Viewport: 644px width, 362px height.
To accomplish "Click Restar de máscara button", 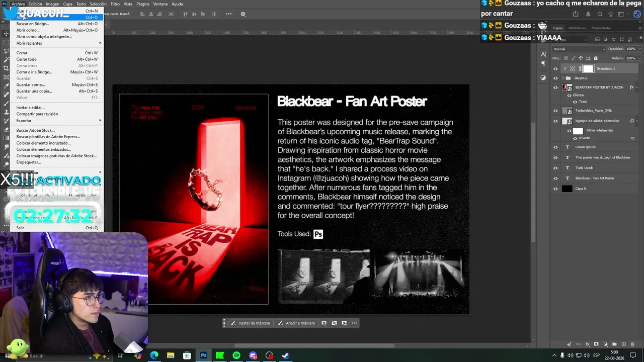I will pos(250,323).
